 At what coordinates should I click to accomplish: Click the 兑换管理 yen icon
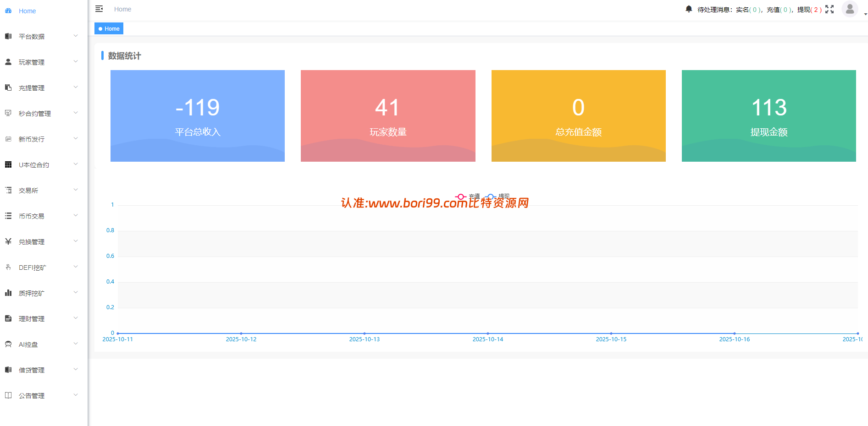pos(8,241)
